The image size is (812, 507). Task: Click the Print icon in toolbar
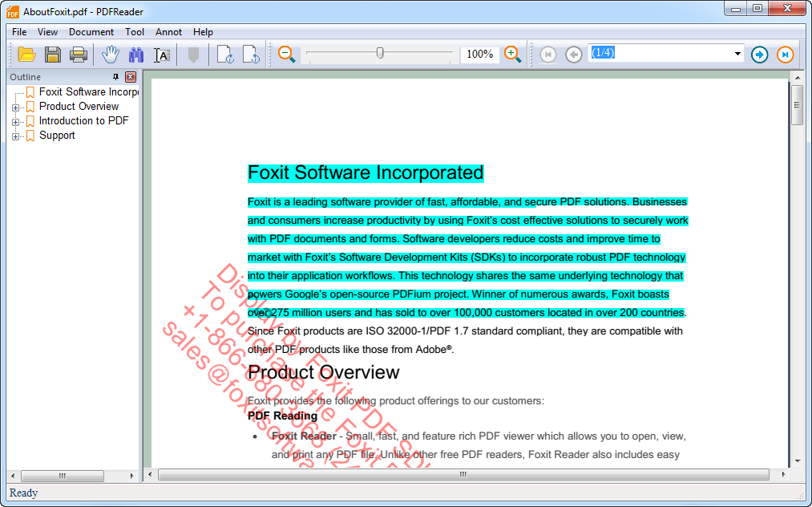79,55
